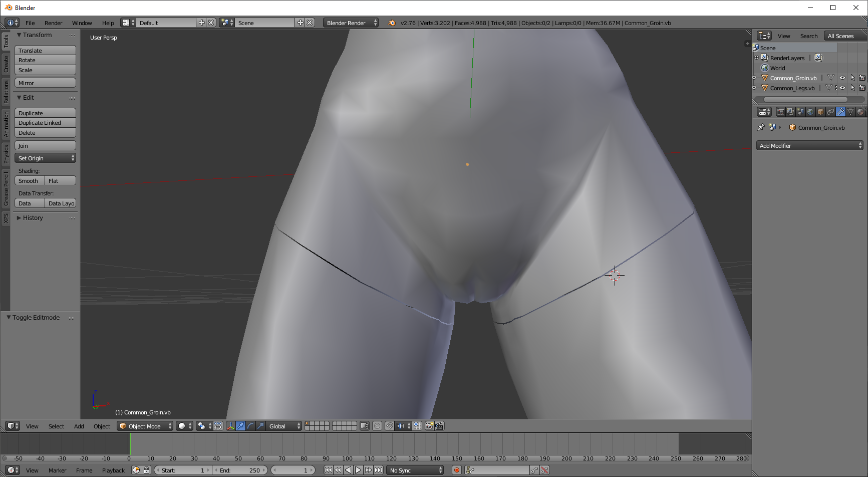Select the translate manipulator arrow icon
Screen dimensions: 868x477
coord(240,426)
